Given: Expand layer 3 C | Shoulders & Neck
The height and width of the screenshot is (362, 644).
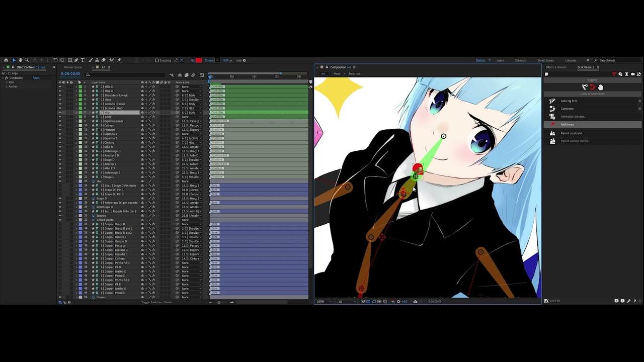Looking at the screenshot, I should click(76, 96).
